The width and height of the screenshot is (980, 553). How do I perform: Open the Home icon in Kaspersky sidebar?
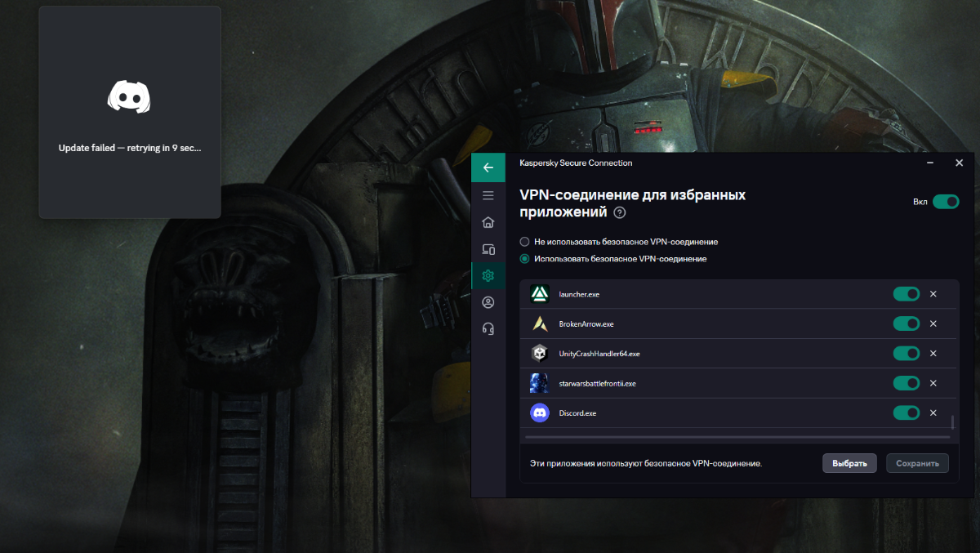tap(488, 222)
